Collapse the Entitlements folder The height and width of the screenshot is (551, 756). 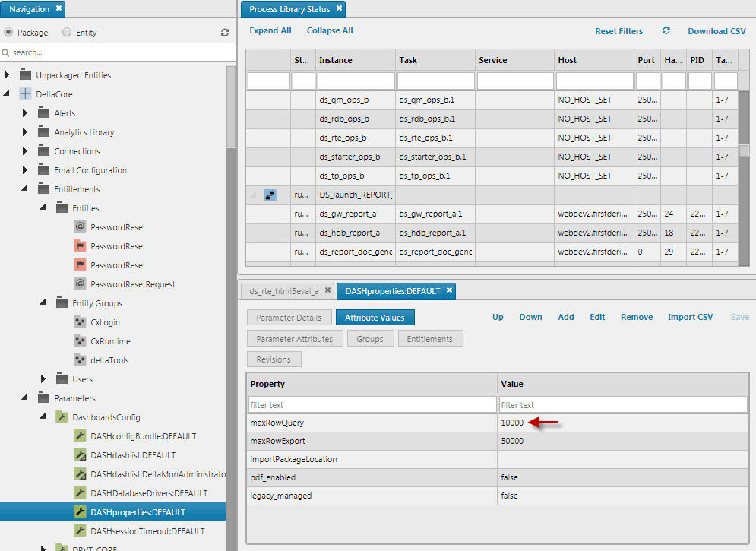[24, 188]
